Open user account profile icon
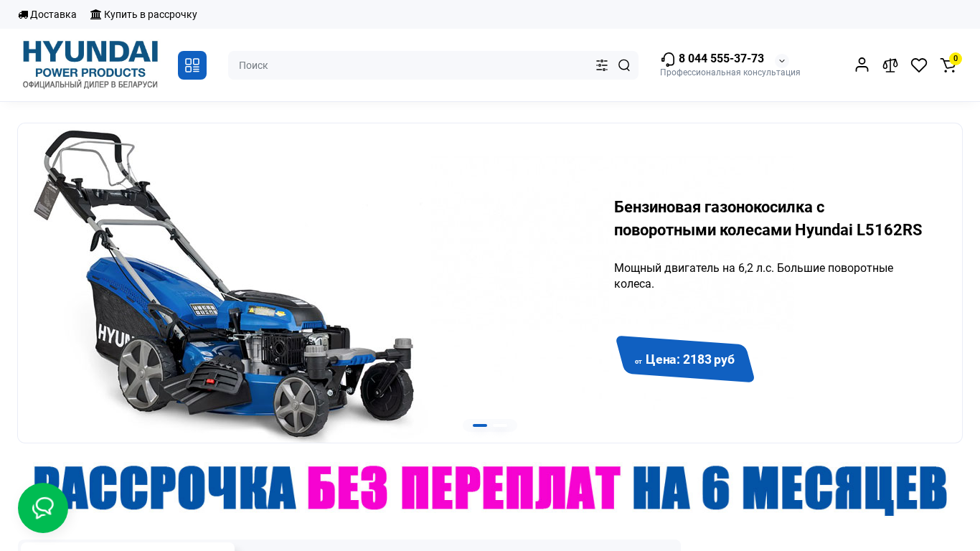The width and height of the screenshot is (980, 551). pos(862,65)
